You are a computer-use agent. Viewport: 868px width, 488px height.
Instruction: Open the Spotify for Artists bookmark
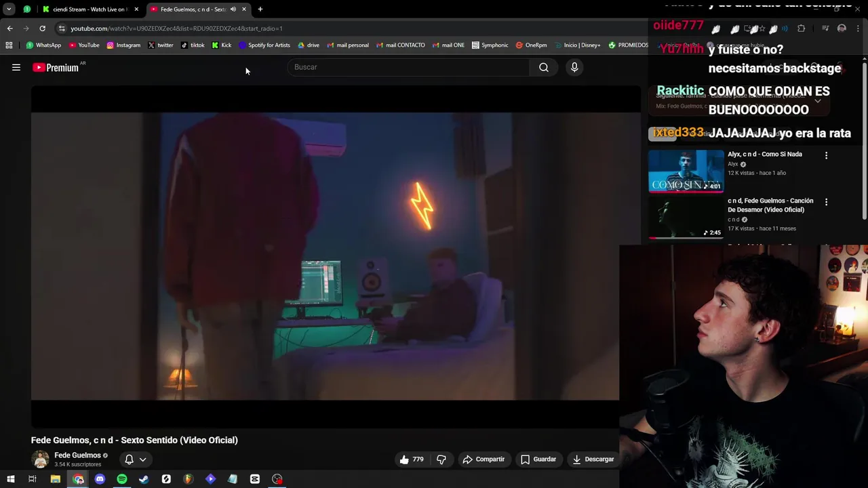click(x=264, y=45)
